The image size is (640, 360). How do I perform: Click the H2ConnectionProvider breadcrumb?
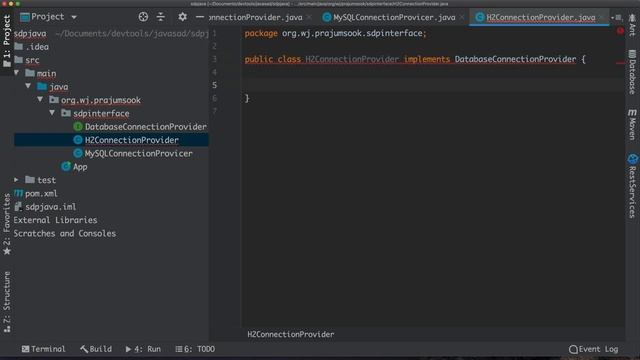pos(291,334)
